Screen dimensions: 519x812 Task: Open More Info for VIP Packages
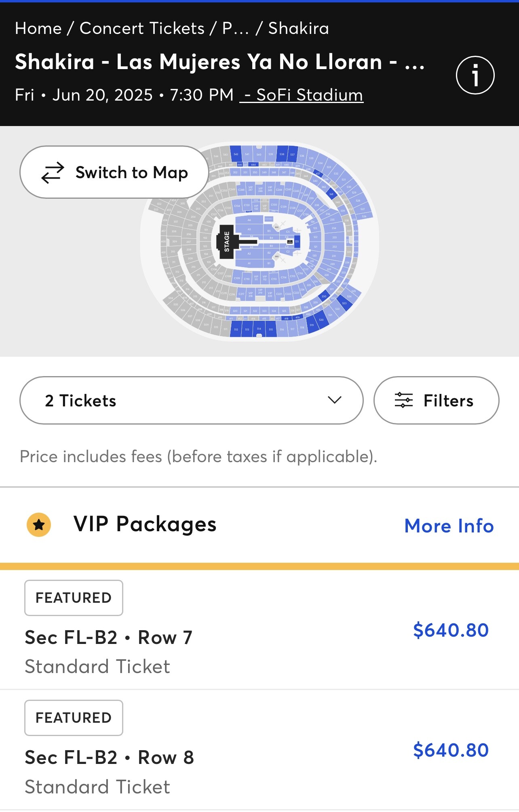(449, 526)
